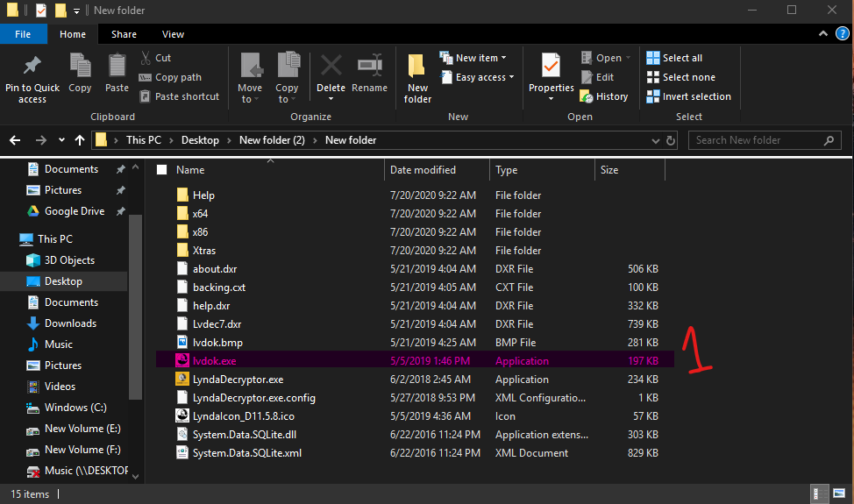Refresh the current folder view
The width and height of the screenshot is (854, 504).
[x=671, y=141]
